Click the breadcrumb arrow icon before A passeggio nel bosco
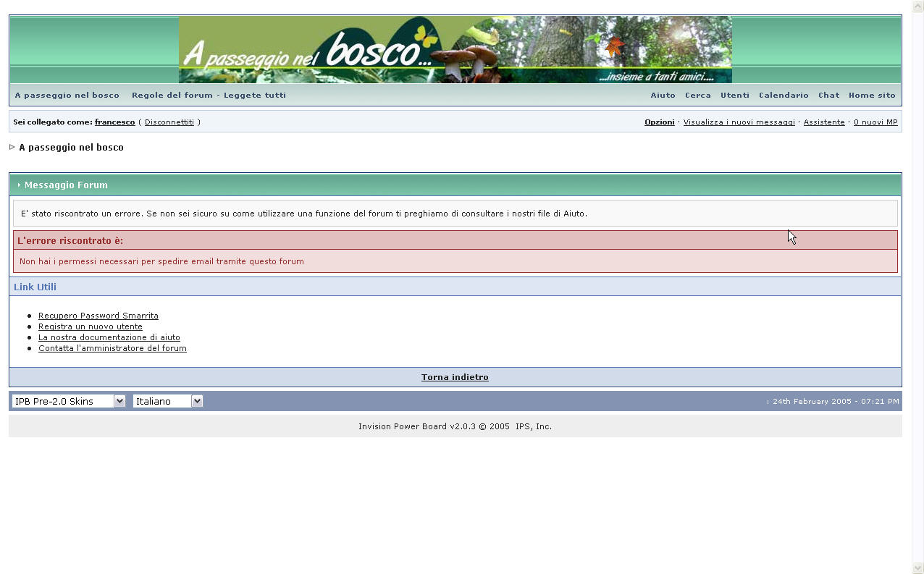This screenshot has width=924, height=574. pyautogui.click(x=12, y=147)
